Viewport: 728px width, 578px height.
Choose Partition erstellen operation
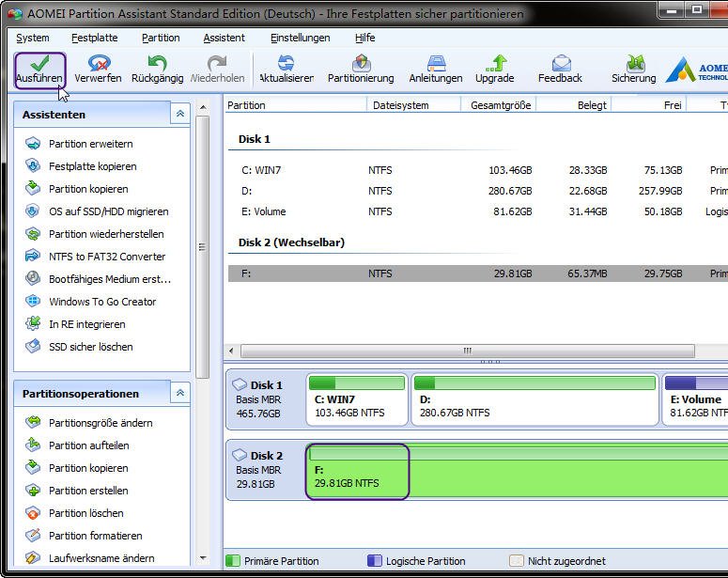(x=88, y=491)
